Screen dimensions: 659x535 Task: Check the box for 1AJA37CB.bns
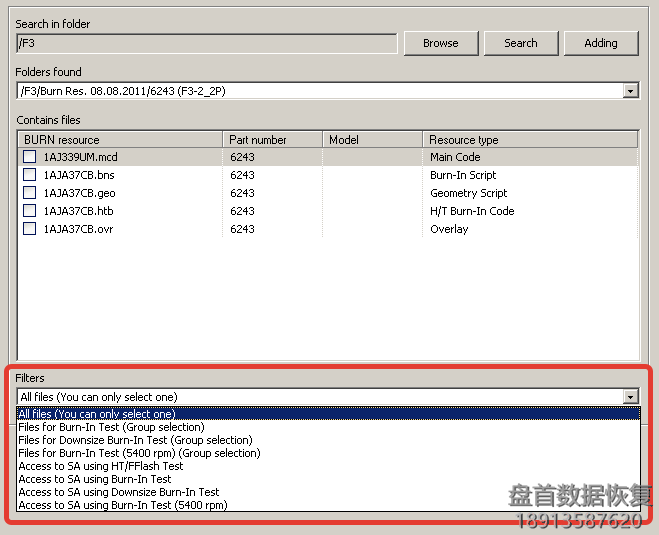pos(30,175)
